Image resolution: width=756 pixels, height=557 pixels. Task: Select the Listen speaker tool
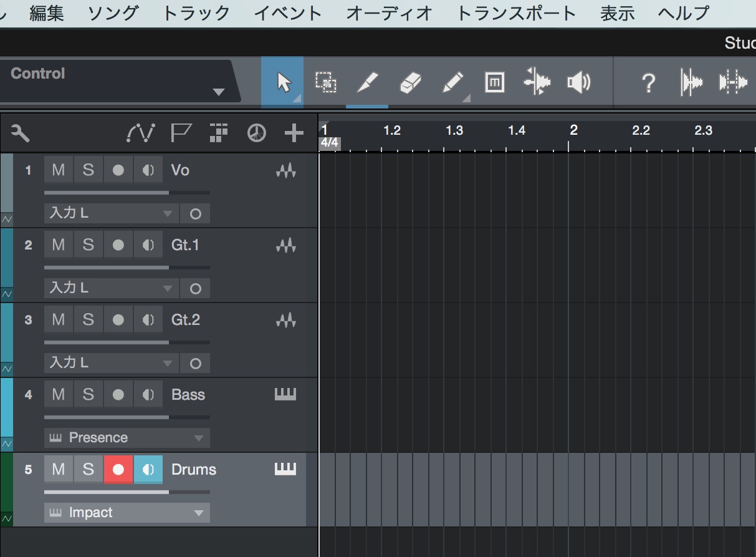(x=578, y=82)
